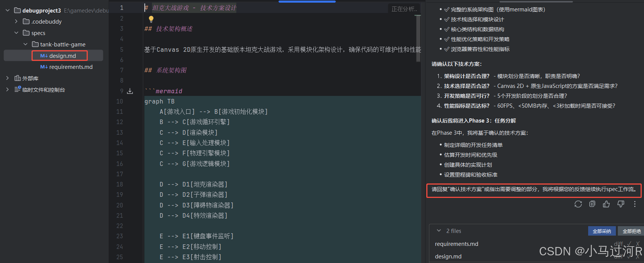This screenshot has width=644, height=263.
Task: Click the line D --> D3[障碍物渲染器]
Action: pos(196,205)
